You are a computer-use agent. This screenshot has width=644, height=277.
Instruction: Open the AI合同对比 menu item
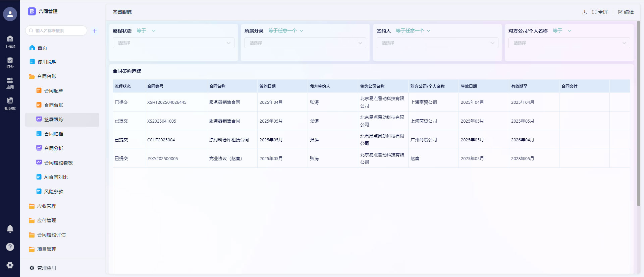pos(56,177)
